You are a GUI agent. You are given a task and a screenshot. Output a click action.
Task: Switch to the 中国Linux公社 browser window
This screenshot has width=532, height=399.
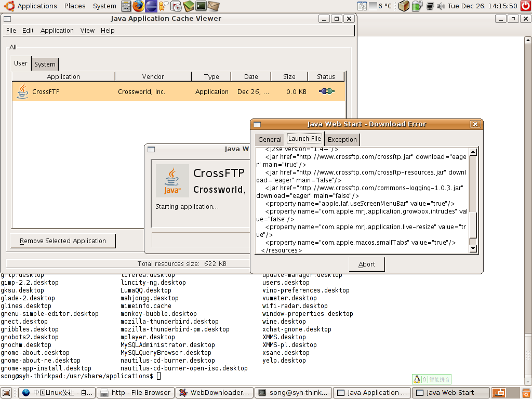(x=57, y=393)
